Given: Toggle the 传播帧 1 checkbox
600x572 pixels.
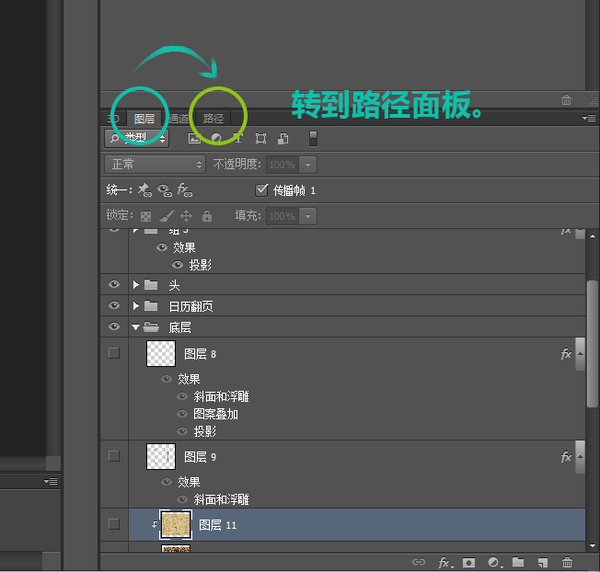Looking at the screenshot, I should [x=262, y=190].
